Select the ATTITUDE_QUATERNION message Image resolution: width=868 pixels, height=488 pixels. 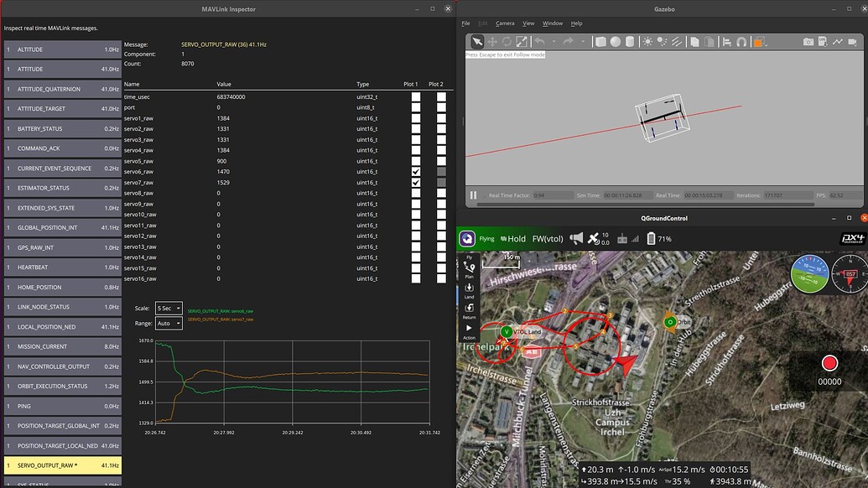click(63, 89)
